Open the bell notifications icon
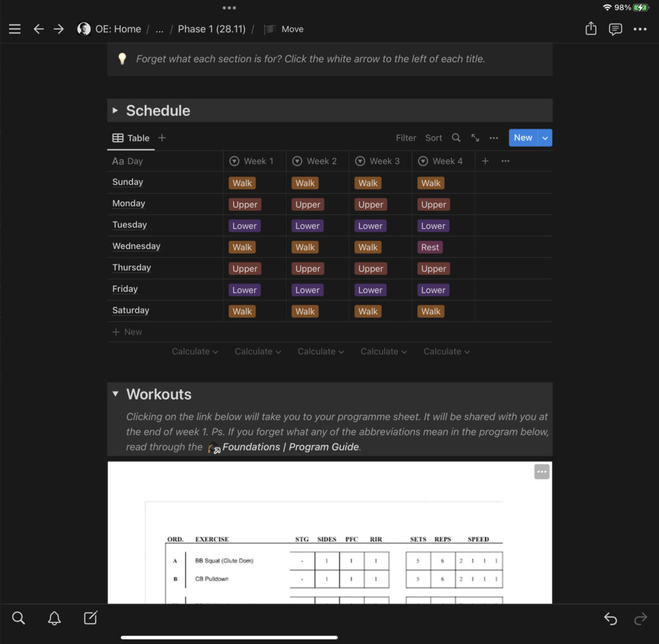Viewport: 659px width, 644px height. pos(55,618)
